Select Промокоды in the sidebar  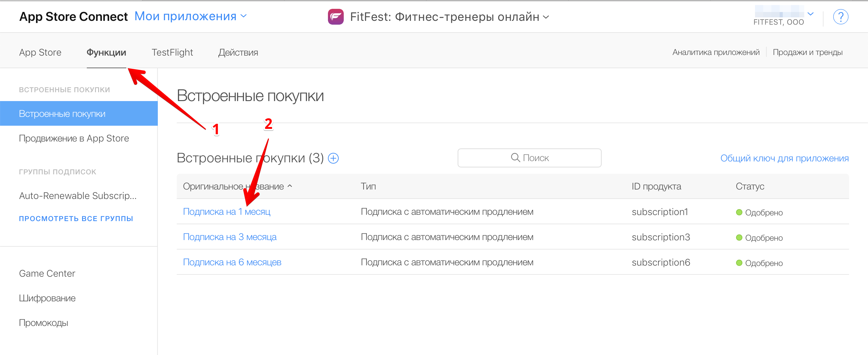point(43,323)
